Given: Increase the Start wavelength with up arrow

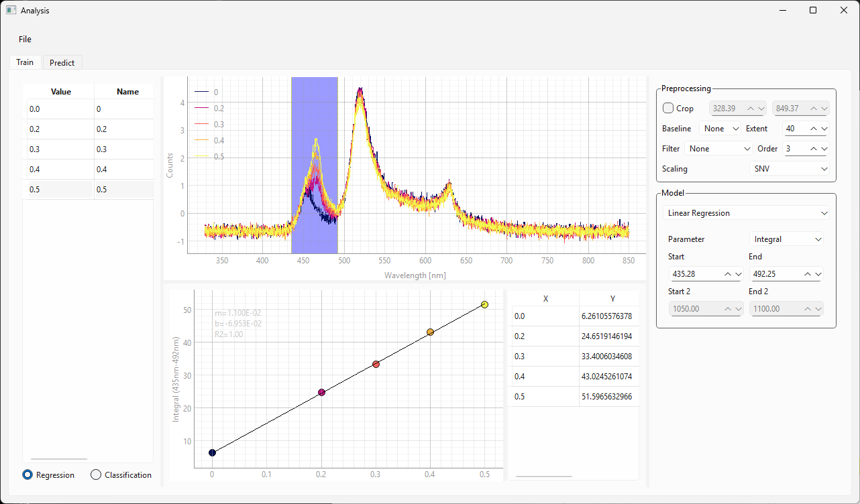Looking at the screenshot, I should click(728, 273).
